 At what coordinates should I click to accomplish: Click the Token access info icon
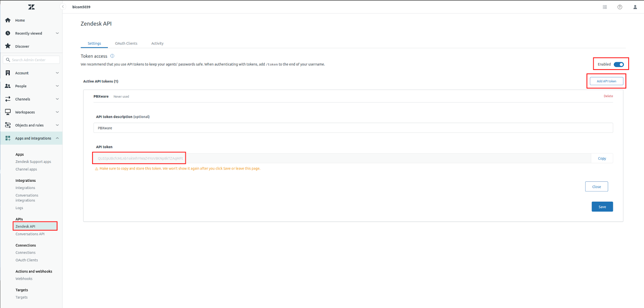tap(112, 56)
